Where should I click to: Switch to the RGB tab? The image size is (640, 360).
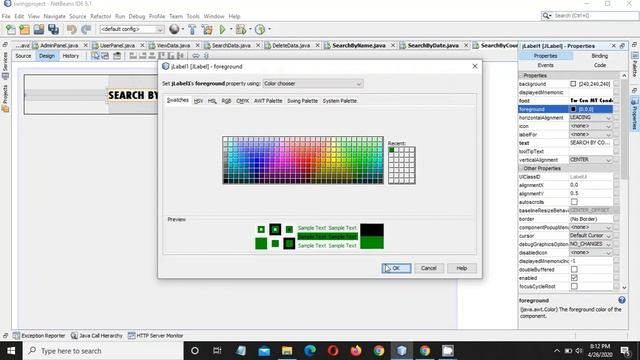coord(226,101)
